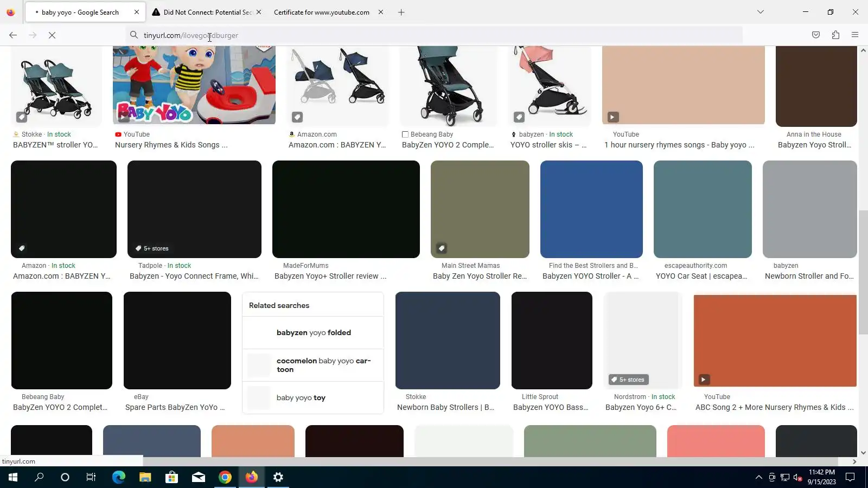Click the page scroll down arrow
The height and width of the screenshot is (488, 868).
863,453
